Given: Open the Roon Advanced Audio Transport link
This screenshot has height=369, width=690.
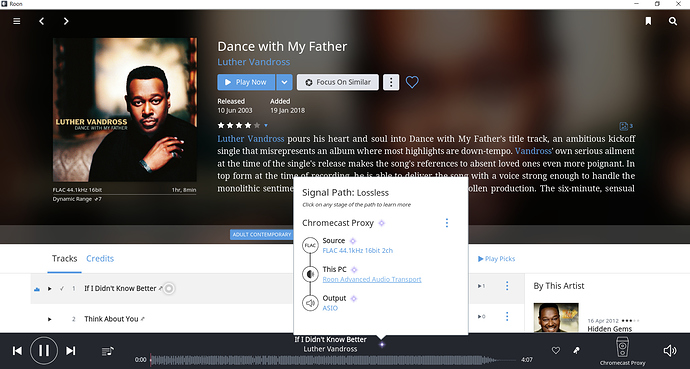Looking at the screenshot, I should (372, 279).
